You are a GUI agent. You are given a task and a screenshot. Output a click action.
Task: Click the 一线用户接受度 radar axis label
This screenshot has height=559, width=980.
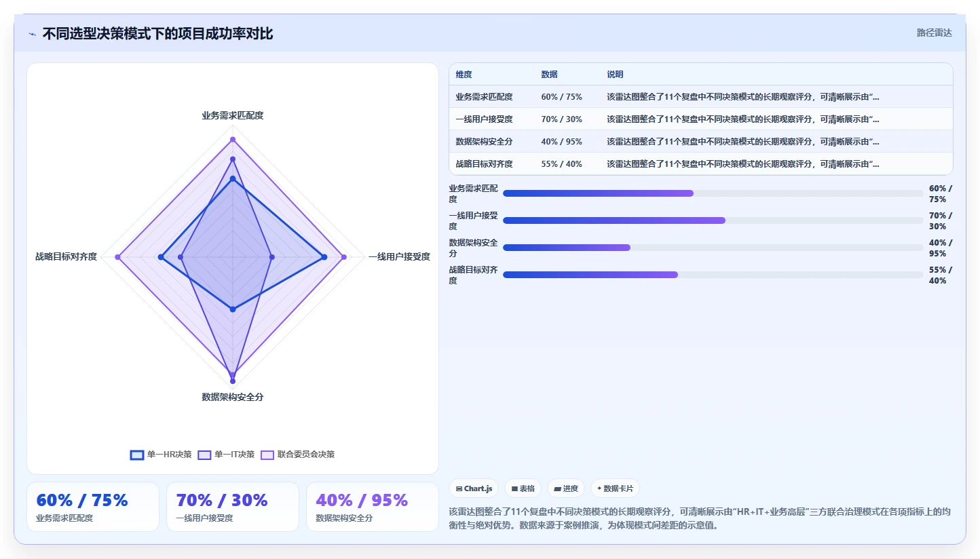click(x=399, y=257)
